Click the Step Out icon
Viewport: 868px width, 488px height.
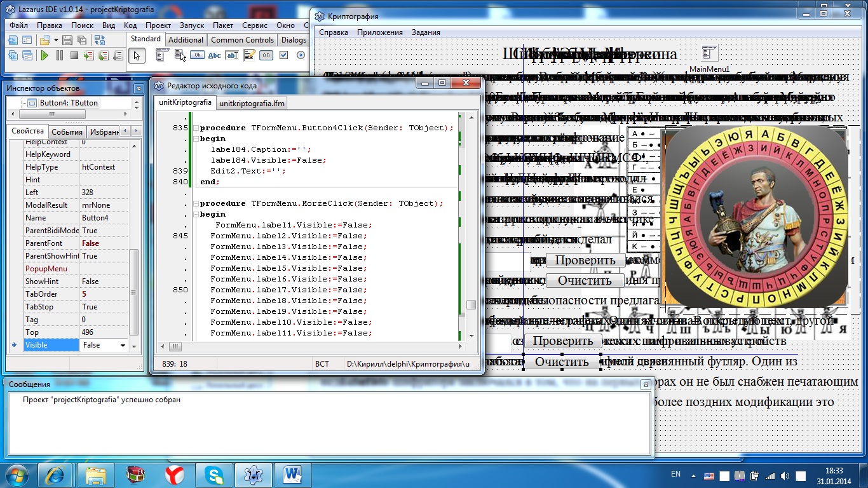(x=118, y=55)
